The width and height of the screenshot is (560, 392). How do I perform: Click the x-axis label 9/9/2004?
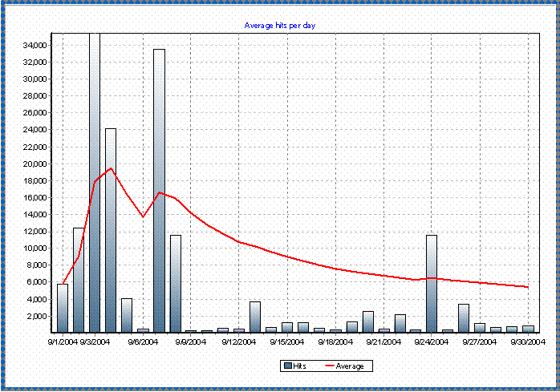tap(191, 342)
